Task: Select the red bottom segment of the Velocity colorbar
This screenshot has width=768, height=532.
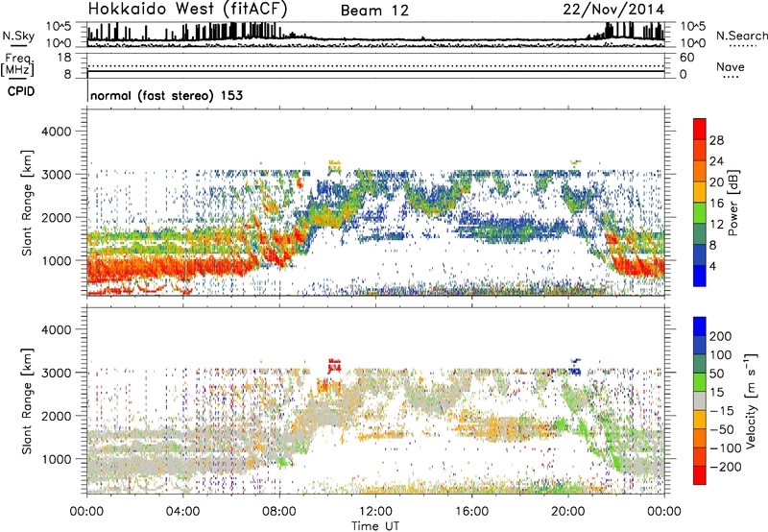Action: 700,475
